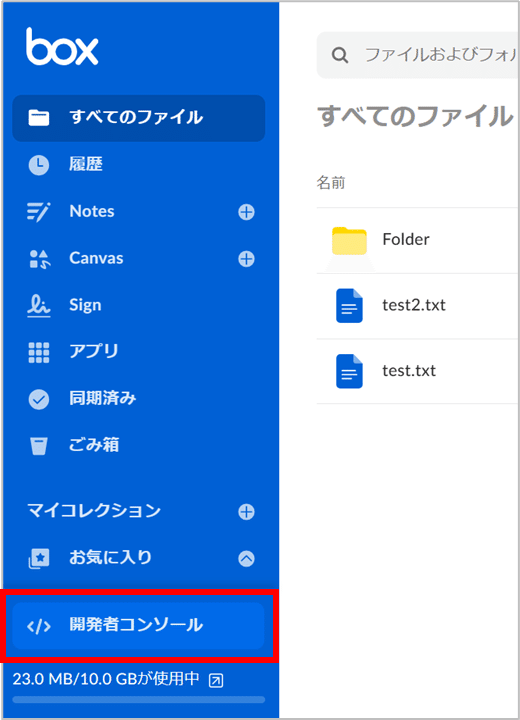
Task: Add a collection with マイコレクション plus button
Action: (246, 512)
